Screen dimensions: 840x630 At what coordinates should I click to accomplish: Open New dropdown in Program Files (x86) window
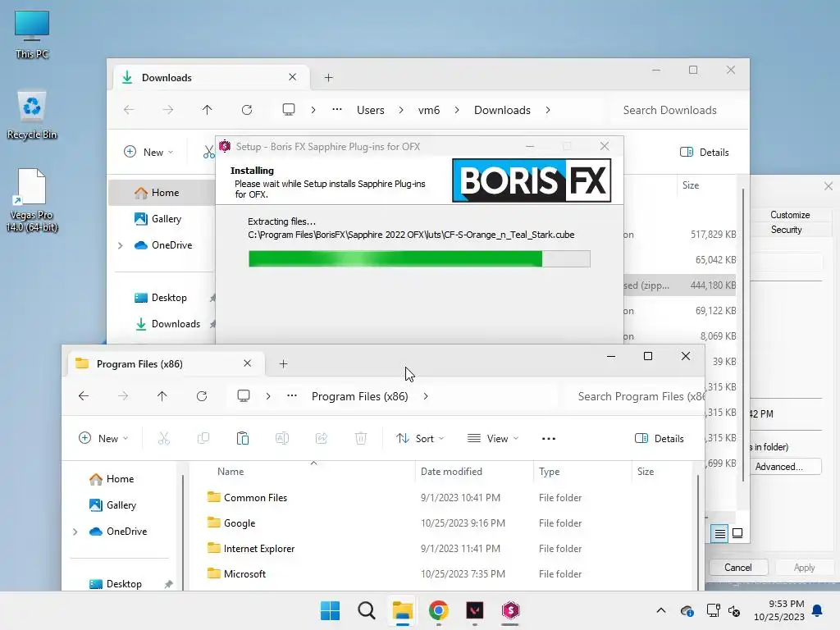click(x=103, y=438)
